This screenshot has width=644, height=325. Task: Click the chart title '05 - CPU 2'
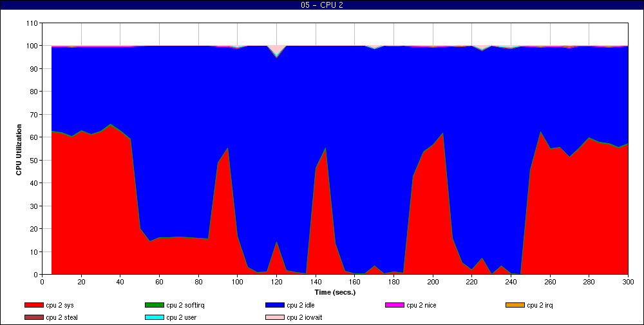(x=321, y=5)
